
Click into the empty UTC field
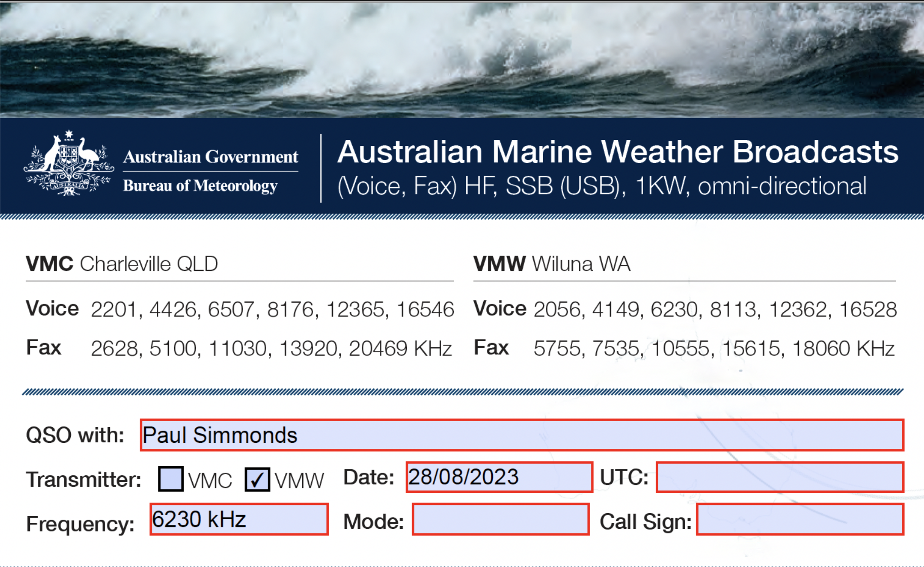(x=779, y=477)
